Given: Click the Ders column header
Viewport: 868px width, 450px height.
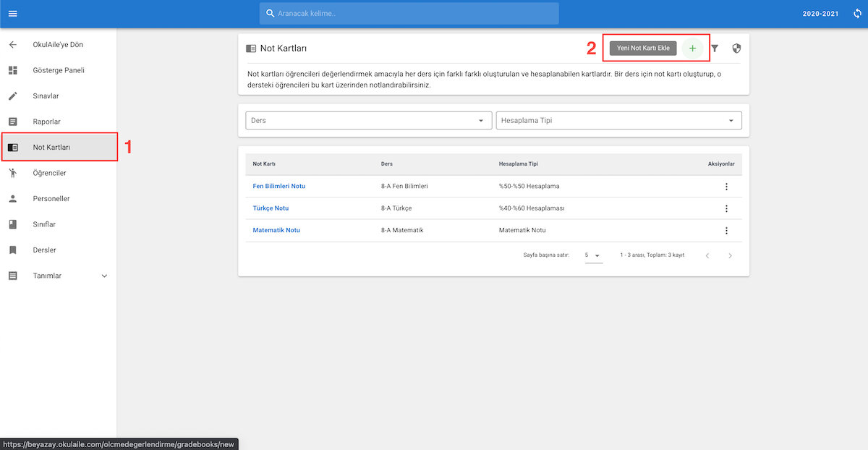Looking at the screenshot, I should tap(387, 164).
